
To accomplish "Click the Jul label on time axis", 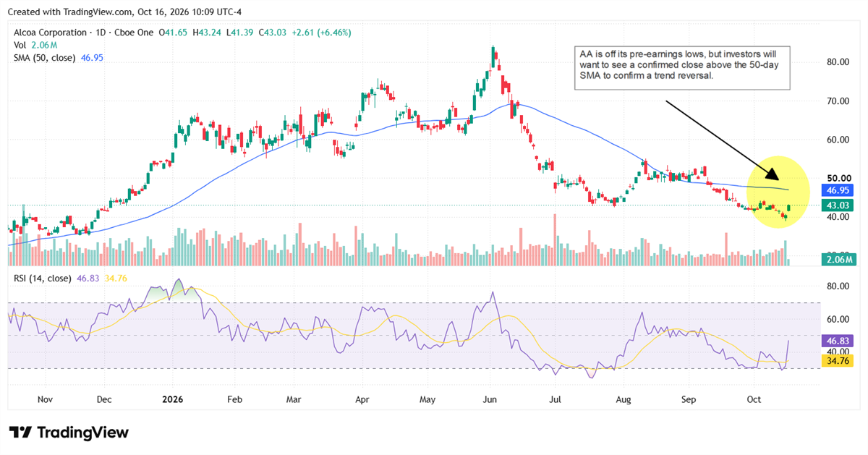I will point(556,399).
